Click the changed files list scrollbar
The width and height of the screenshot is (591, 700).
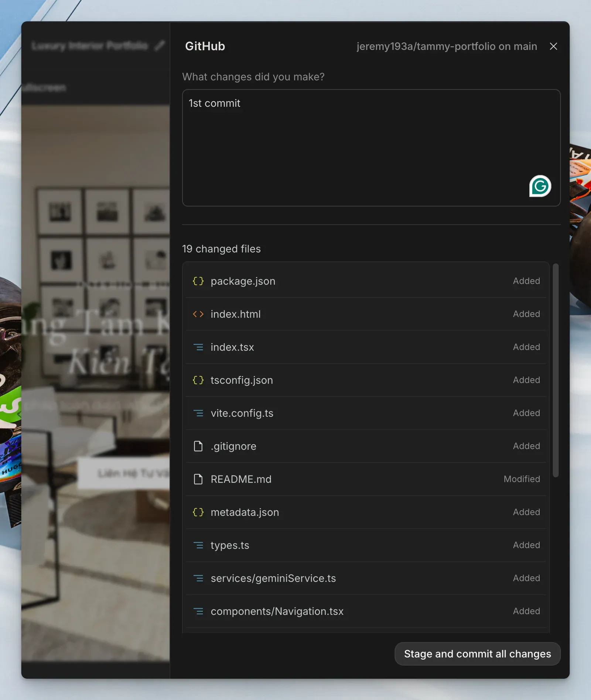pos(556,370)
